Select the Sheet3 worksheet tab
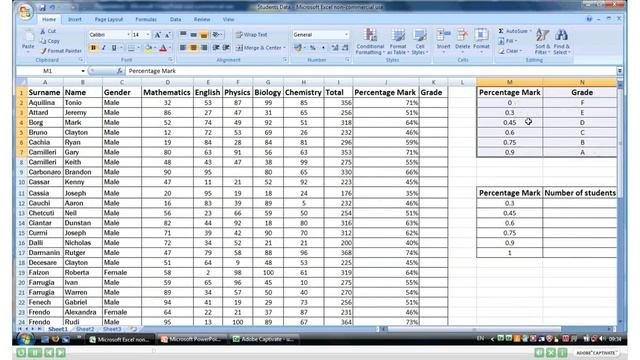This screenshot has width=640, height=360. click(x=112, y=329)
